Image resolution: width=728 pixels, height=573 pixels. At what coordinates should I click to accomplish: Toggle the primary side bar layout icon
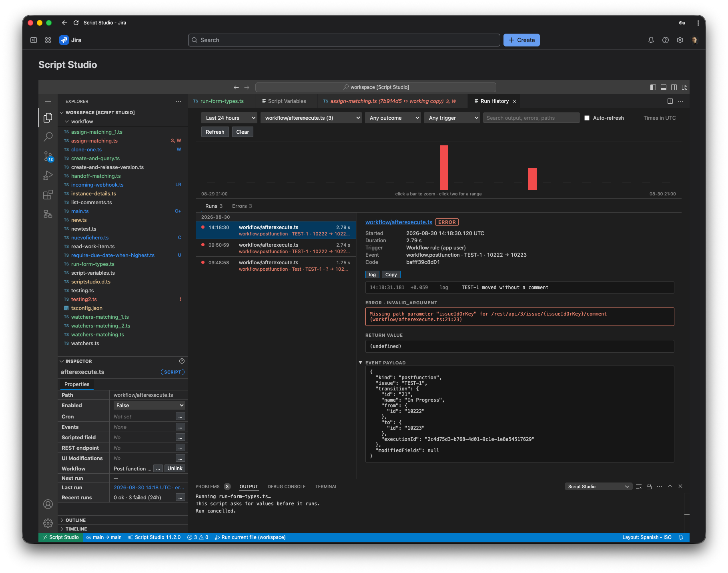653,87
